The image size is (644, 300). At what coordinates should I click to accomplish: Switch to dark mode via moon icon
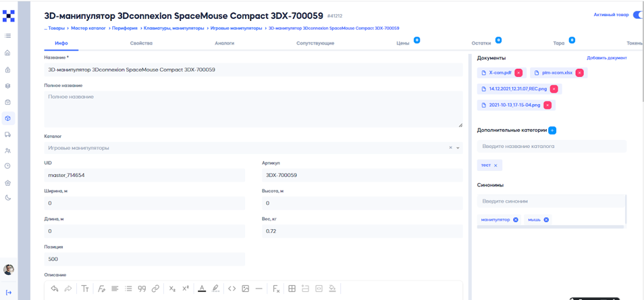[x=7, y=198]
